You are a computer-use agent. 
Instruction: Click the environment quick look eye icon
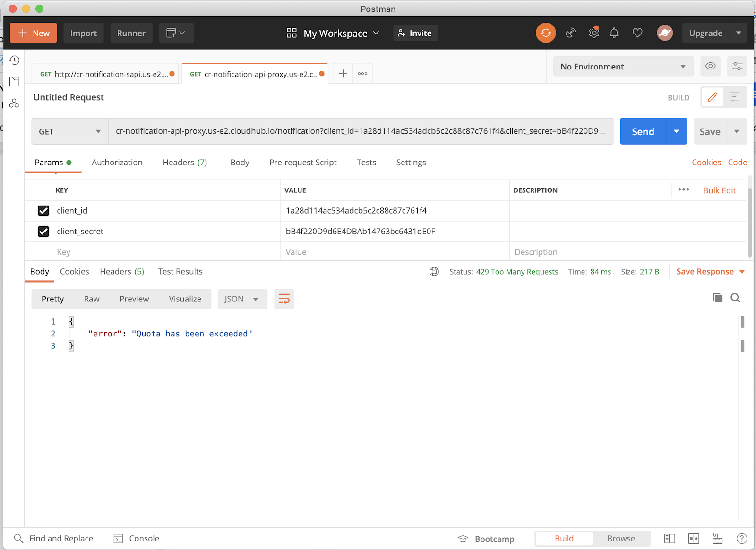[710, 67]
